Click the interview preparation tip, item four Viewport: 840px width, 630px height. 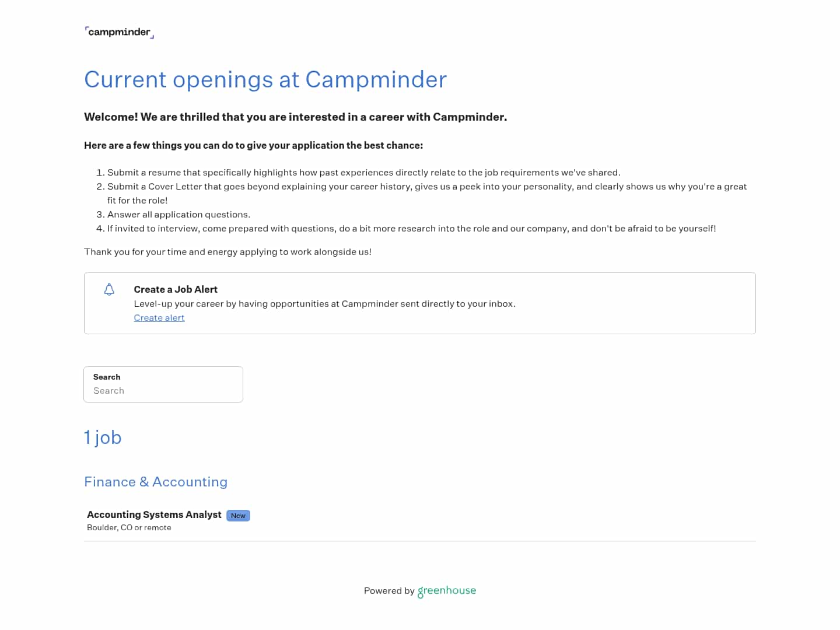(x=411, y=229)
